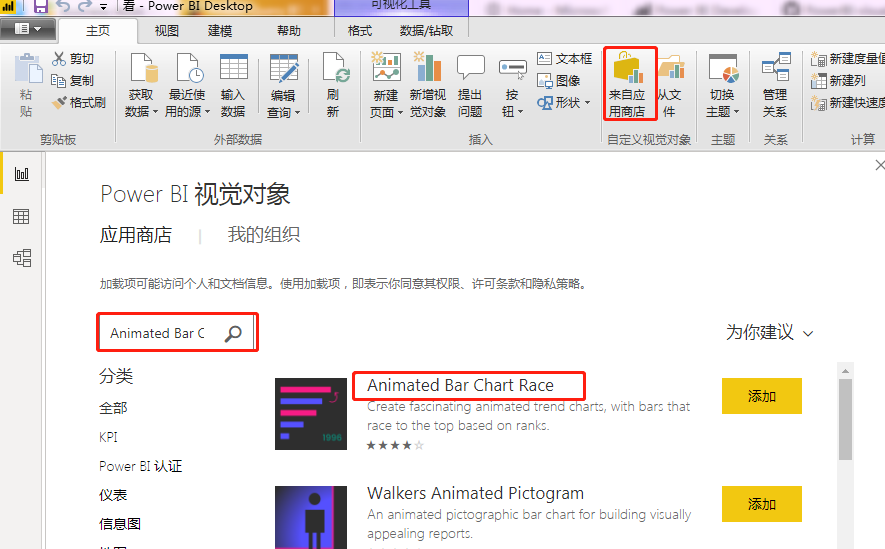Expand 最近使用的源 recent sources dropdown
Viewport: 885px width, 549px height.
pos(187,85)
